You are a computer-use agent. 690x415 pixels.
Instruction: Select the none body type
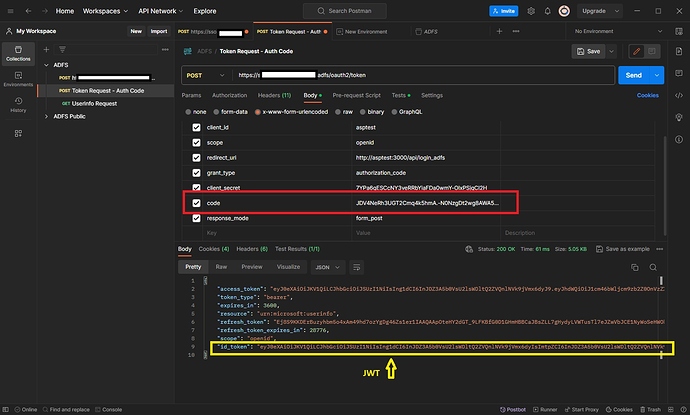(188, 112)
